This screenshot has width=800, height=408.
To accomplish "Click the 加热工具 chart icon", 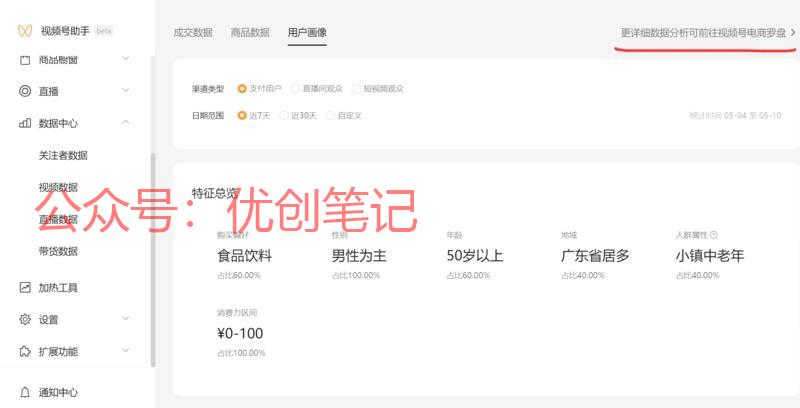I will [x=24, y=288].
